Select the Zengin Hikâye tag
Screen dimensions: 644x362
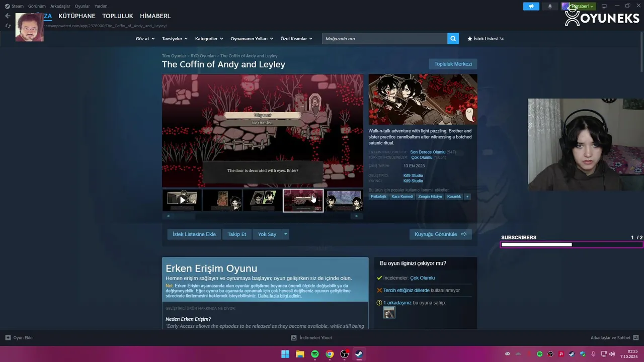tap(430, 197)
